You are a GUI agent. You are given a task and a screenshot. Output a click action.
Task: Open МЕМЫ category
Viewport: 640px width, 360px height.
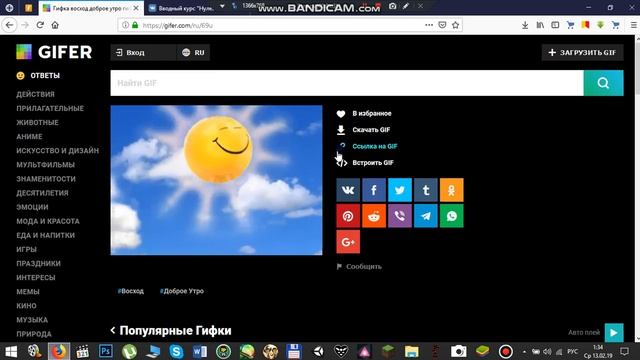point(28,291)
